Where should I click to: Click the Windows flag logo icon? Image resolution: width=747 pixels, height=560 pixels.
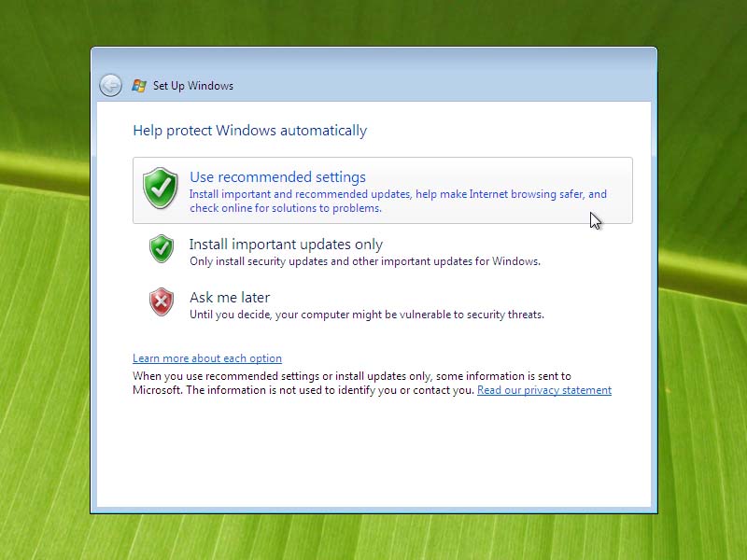pos(138,86)
